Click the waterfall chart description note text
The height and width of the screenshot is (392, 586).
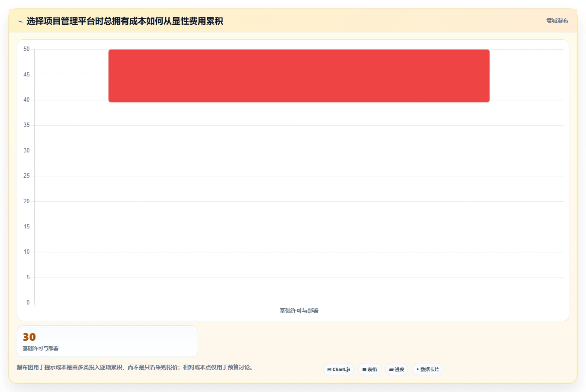pos(135,367)
